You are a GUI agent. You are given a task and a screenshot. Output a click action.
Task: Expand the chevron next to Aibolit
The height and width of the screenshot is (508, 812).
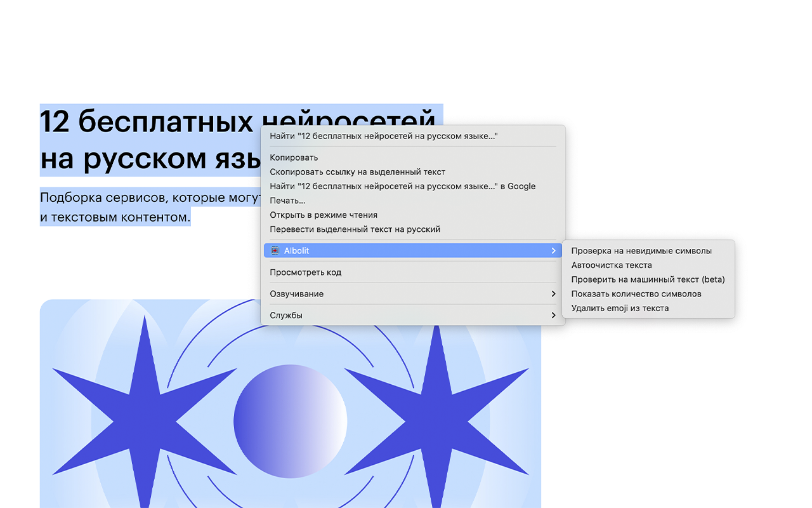pyautogui.click(x=553, y=251)
